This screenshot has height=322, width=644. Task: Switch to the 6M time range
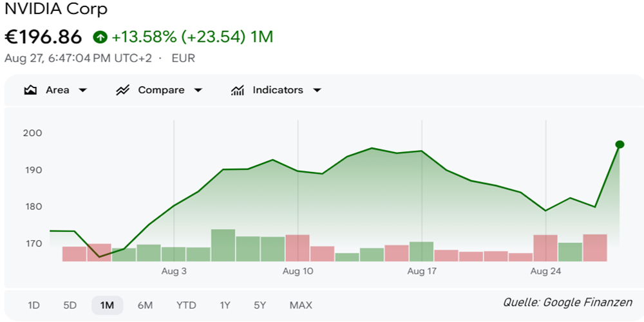145,305
